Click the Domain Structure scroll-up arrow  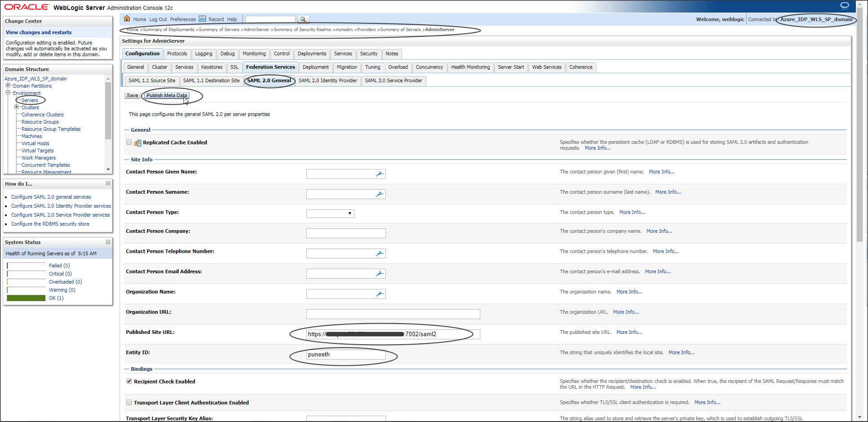[108, 79]
